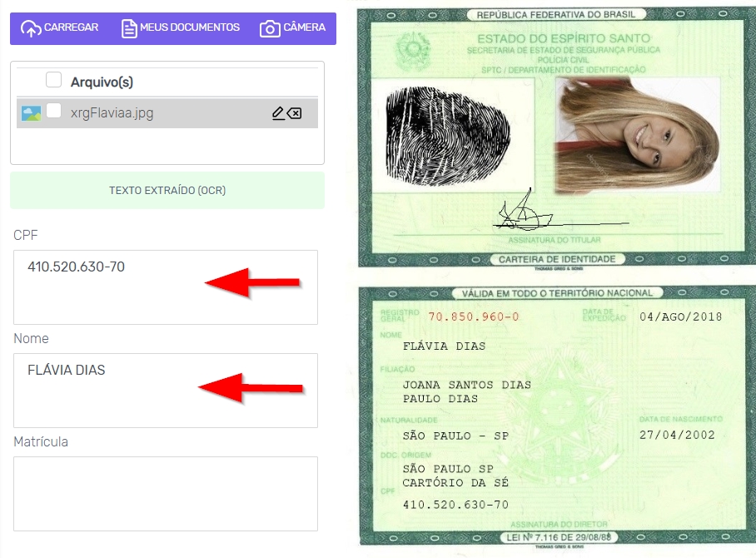Click the empty Matrícula input field
The width and height of the screenshot is (756, 558).
coord(166,493)
